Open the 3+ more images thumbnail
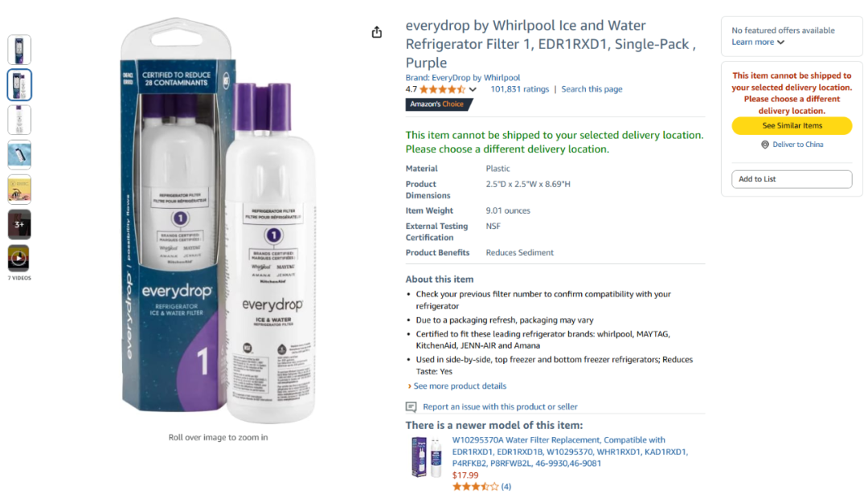 pos(18,224)
